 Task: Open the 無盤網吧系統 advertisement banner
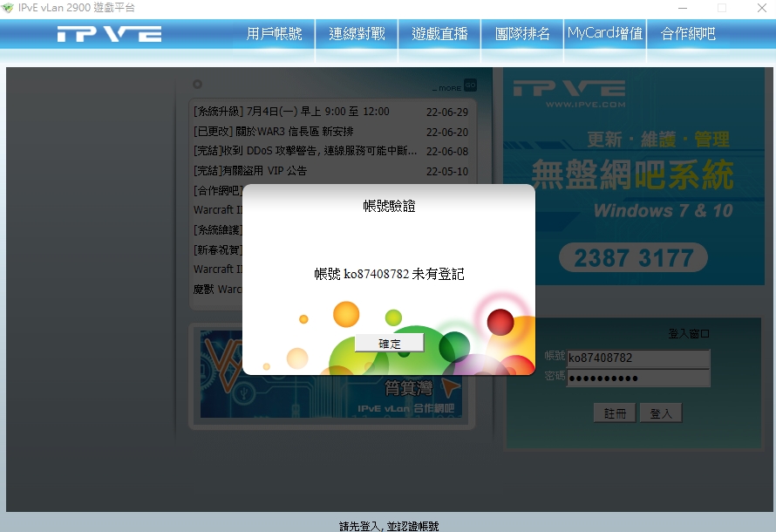(633, 175)
